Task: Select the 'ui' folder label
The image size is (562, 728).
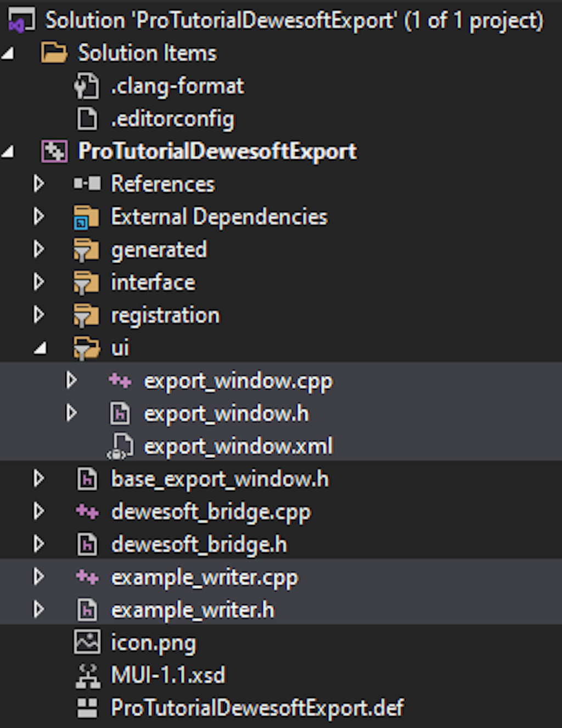Action: point(120,349)
